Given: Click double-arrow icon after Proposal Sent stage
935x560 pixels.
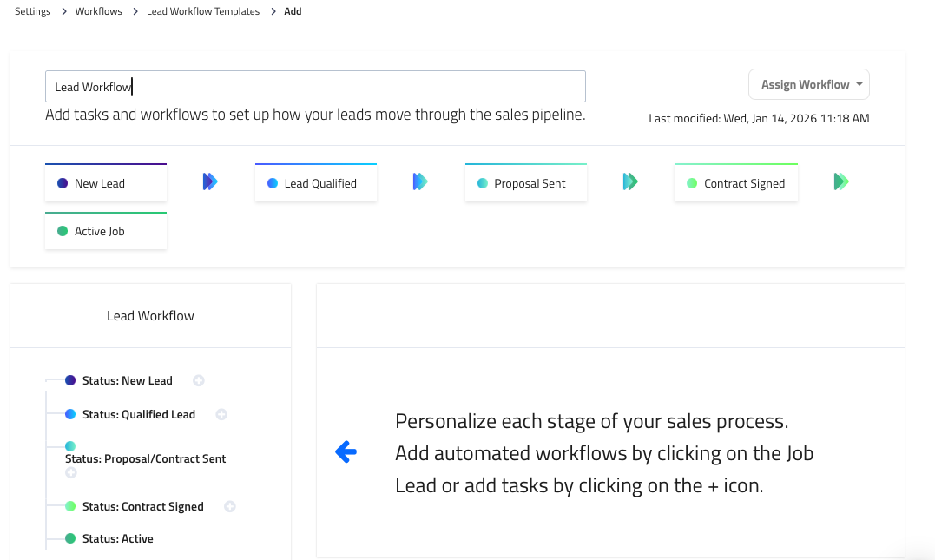Looking at the screenshot, I should [630, 181].
